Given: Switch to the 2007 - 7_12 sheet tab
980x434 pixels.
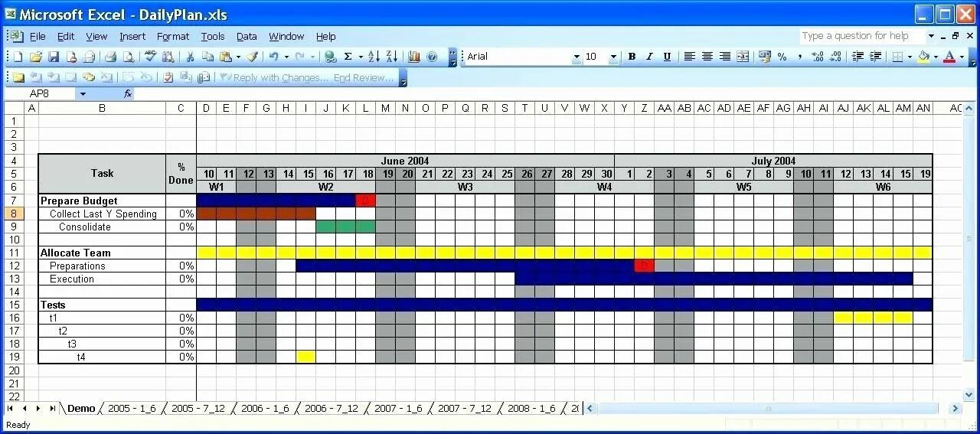Looking at the screenshot, I should point(465,409).
